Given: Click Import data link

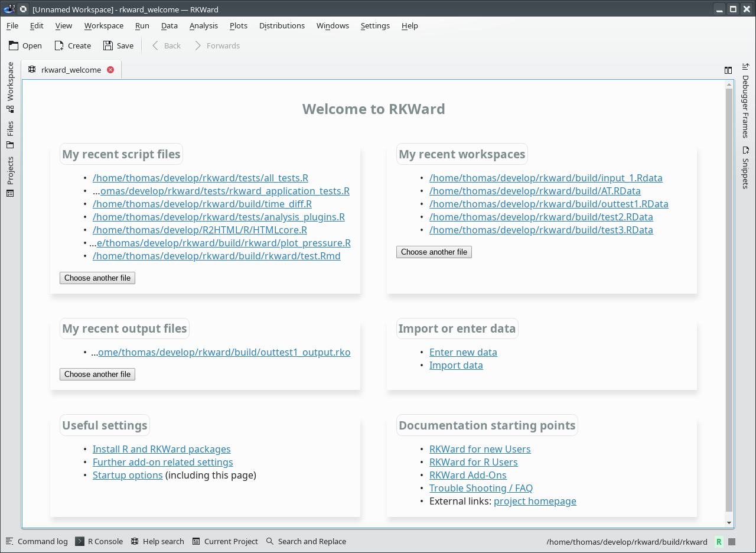Looking at the screenshot, I should point(456,365).
